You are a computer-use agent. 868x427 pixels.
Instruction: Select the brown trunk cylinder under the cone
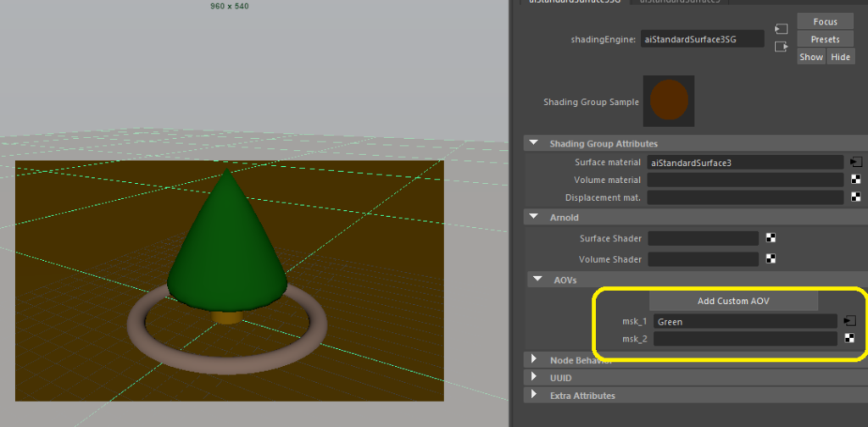coord(227,318)
